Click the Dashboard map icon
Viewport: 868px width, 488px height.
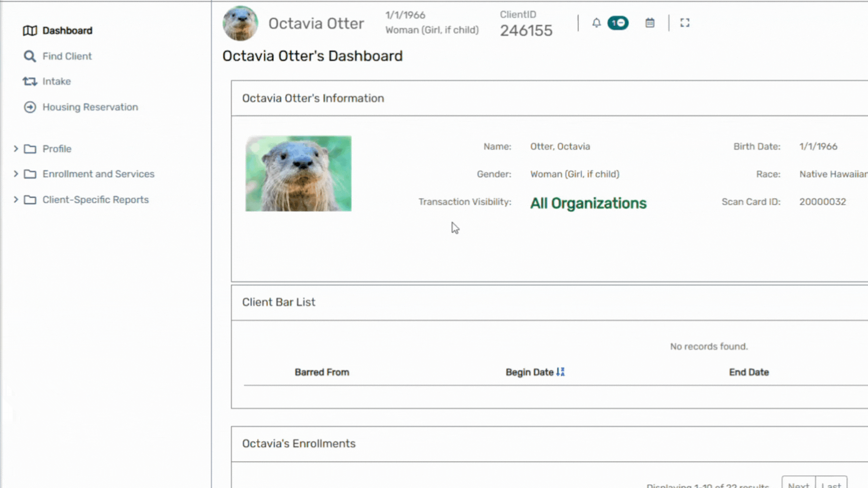click(30, 31)
